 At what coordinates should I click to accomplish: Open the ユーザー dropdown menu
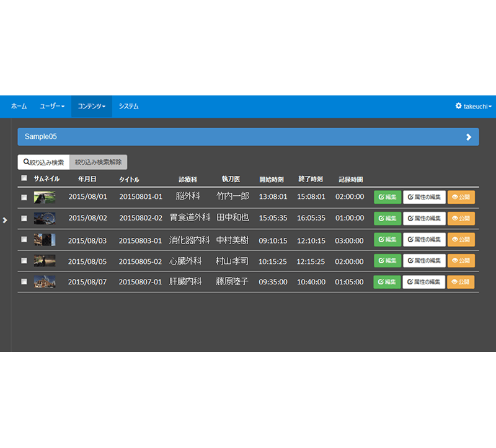pos(52,106)
